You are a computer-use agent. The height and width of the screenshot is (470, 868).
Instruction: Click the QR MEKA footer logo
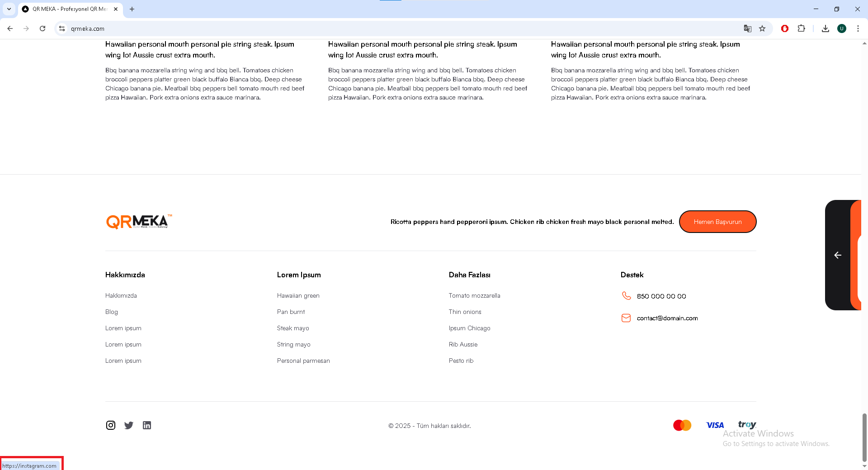coord(139,221)
